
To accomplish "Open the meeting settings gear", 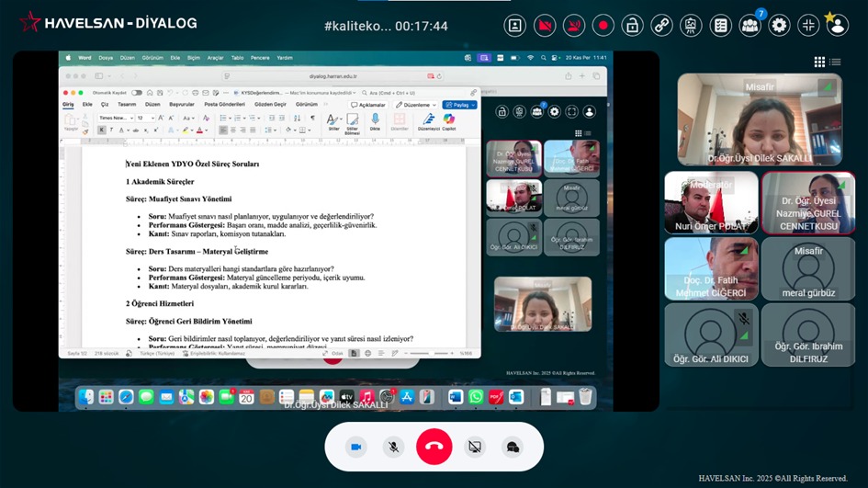I will [x=780, y=25].
